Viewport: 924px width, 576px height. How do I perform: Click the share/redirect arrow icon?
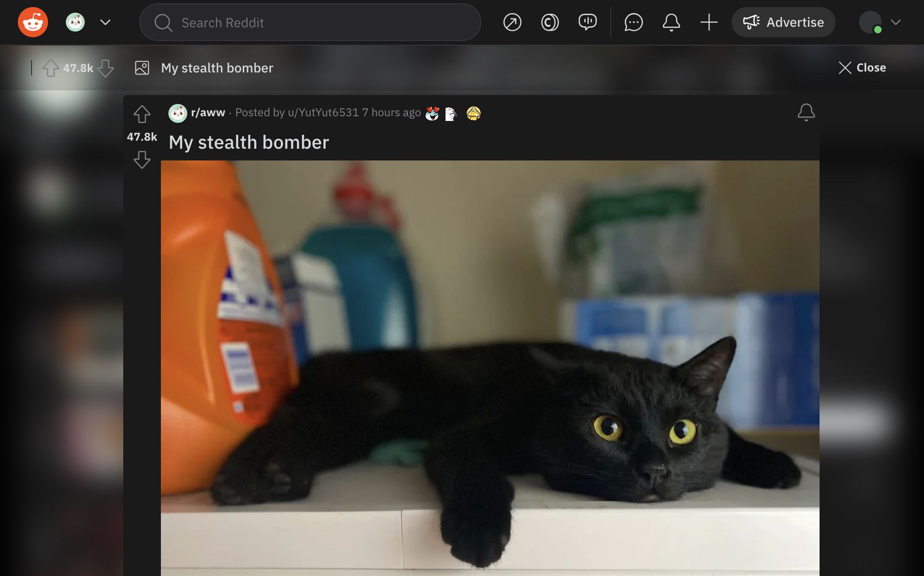[511, 22]
